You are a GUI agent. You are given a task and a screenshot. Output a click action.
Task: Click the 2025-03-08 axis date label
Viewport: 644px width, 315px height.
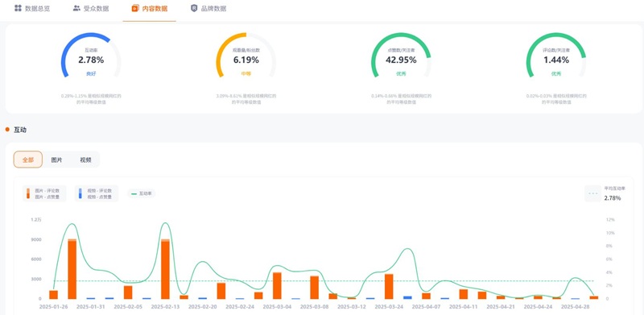(x=314, y=307)
